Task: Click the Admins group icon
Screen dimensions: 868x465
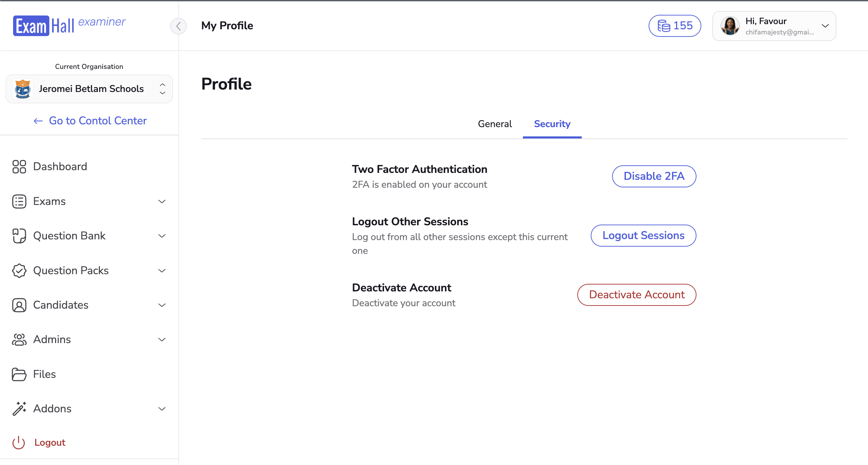Action: click(19, 340)
